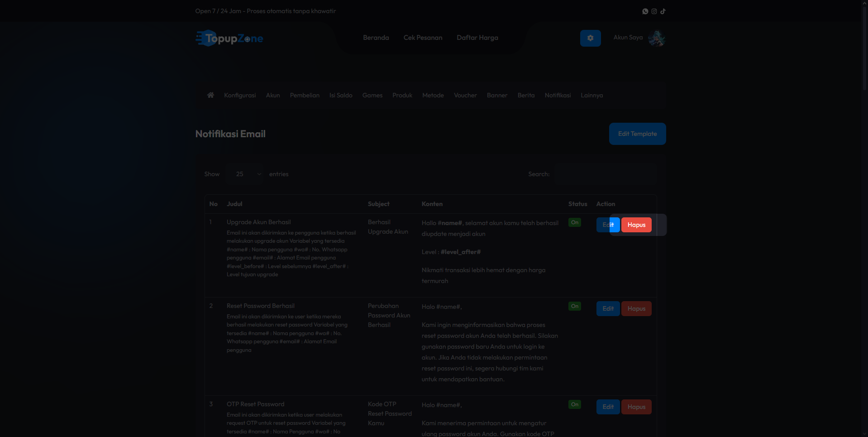Edit the Upgrade Akun Berhasil template

[x=608, y=225]
